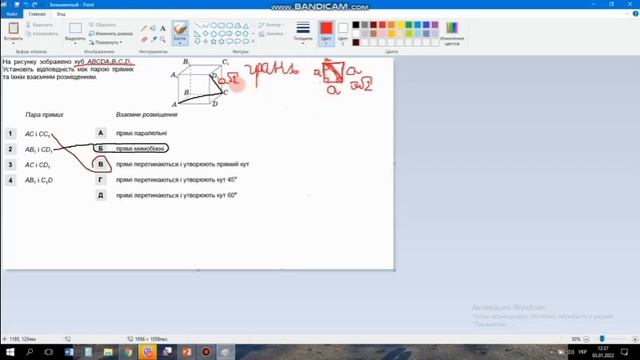Click the Select rectangle tool
Screen dimensions: 640x360
tap(76, 28)
